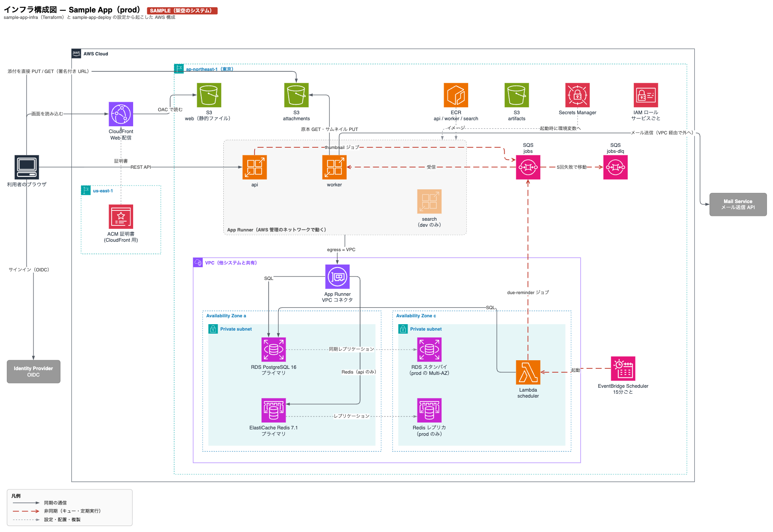The width and height of the screenshot is (773, 532).
Task: Click the SQS jobs-dlq queue icon
Action: [x=615, y=167]
